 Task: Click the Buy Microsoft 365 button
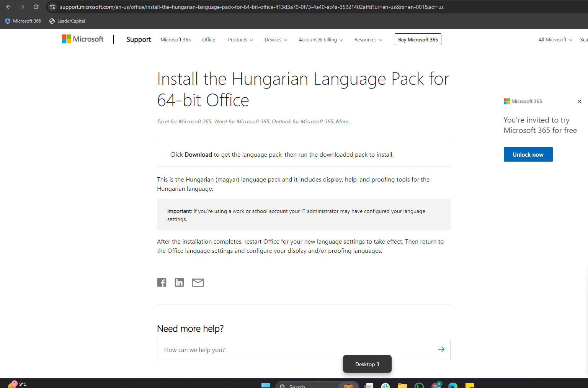pos(418,39)
